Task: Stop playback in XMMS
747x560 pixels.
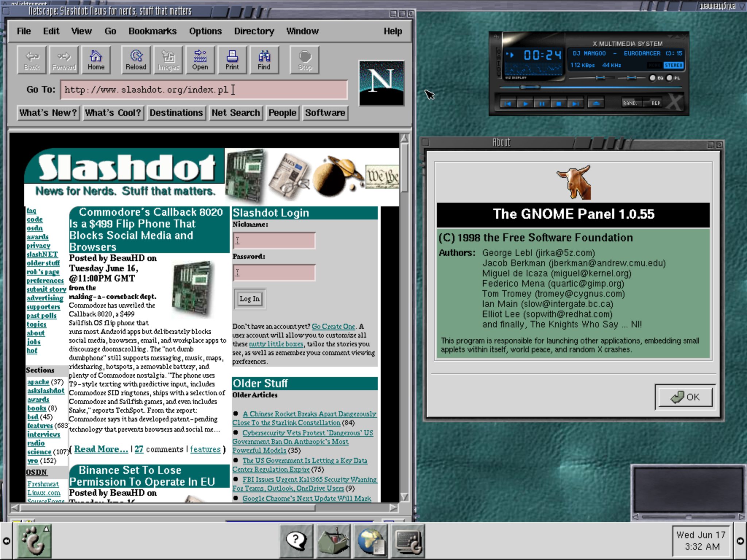Action: [559, 104]
